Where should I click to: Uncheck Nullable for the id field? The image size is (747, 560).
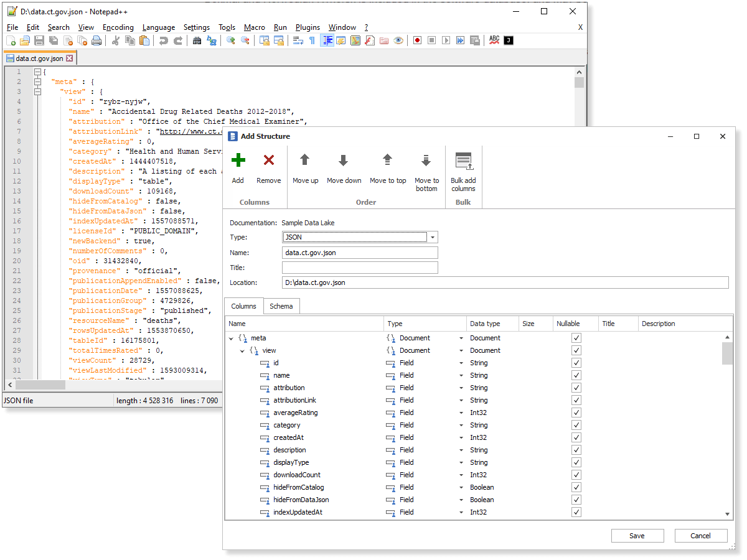pos(576,363)
